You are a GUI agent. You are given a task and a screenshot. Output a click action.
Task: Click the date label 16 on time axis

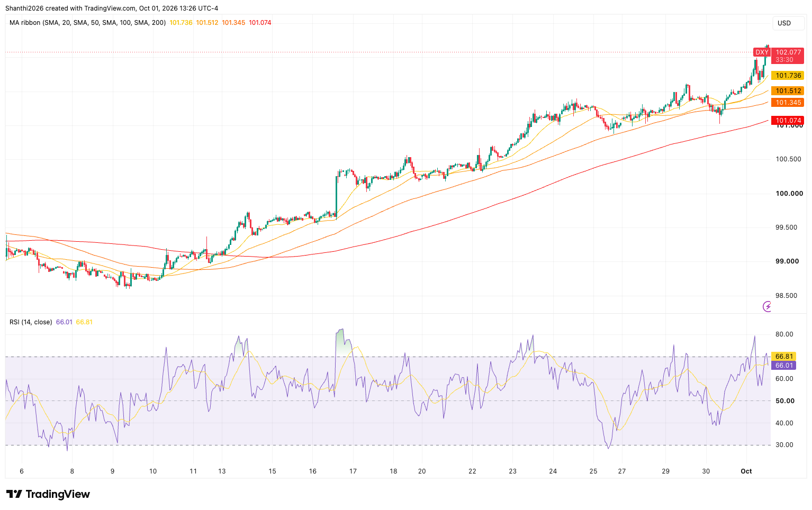[313, 471]
